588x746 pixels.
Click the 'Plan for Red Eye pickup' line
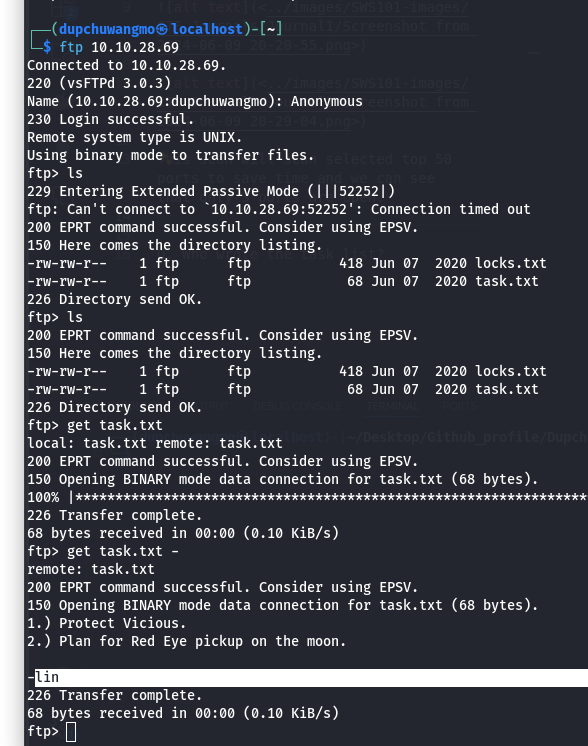click(x=186, y=641)
